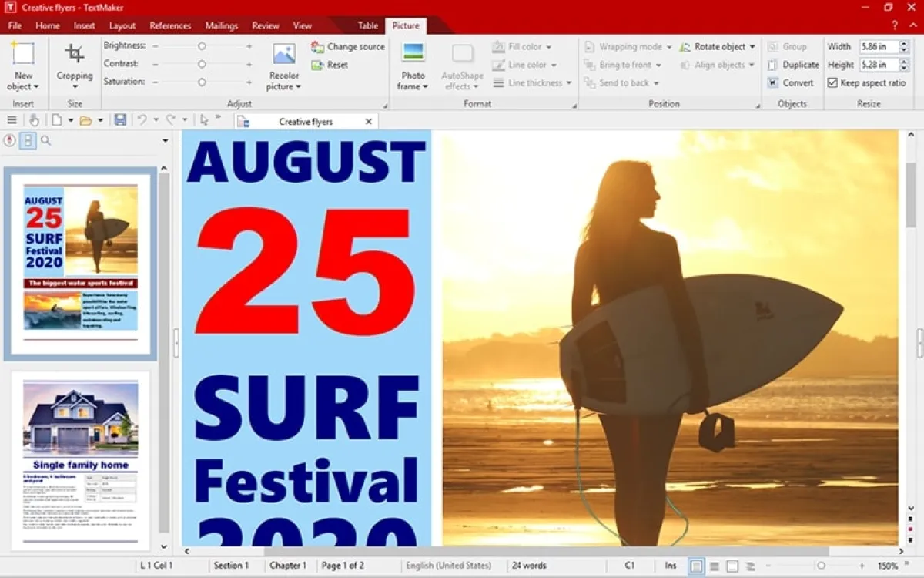The height and width of the screenshot is (578, 924).
Task: Click the Contrast slider handle
Action: 202,64
